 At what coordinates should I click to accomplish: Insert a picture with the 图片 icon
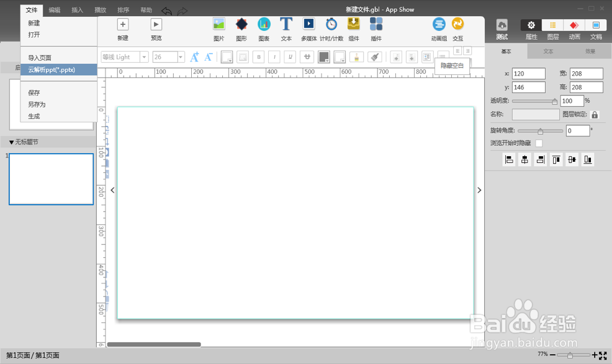point(218,24)
